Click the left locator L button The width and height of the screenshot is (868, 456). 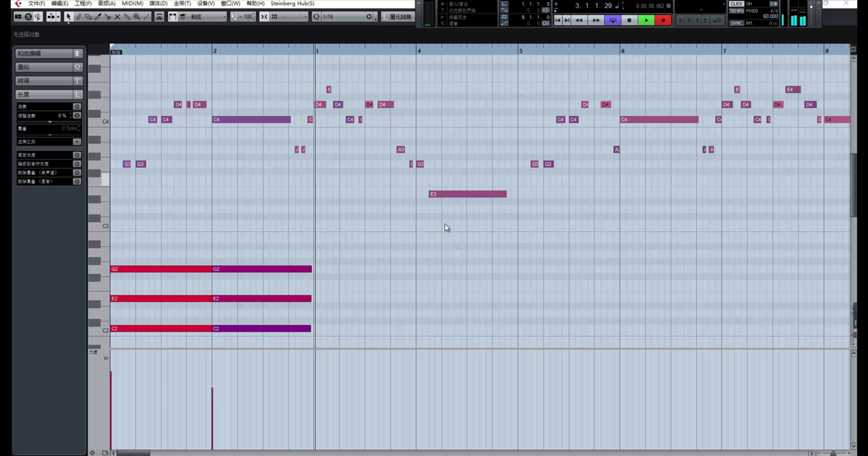[504, 4]
